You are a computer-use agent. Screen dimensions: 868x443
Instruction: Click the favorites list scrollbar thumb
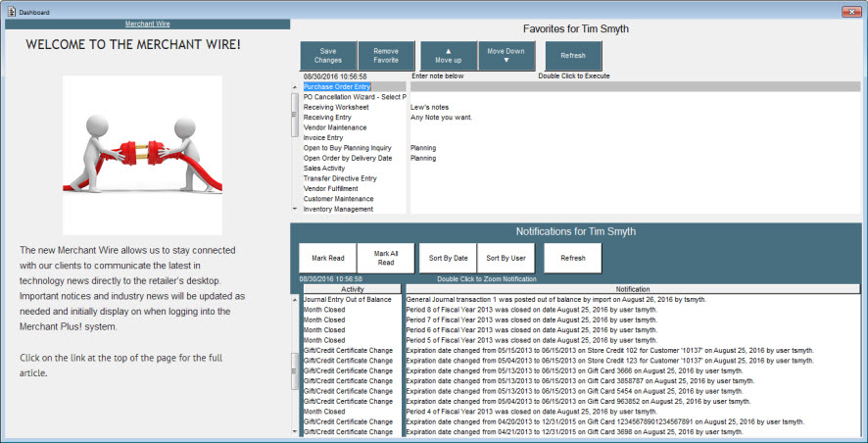coord(295,115)
